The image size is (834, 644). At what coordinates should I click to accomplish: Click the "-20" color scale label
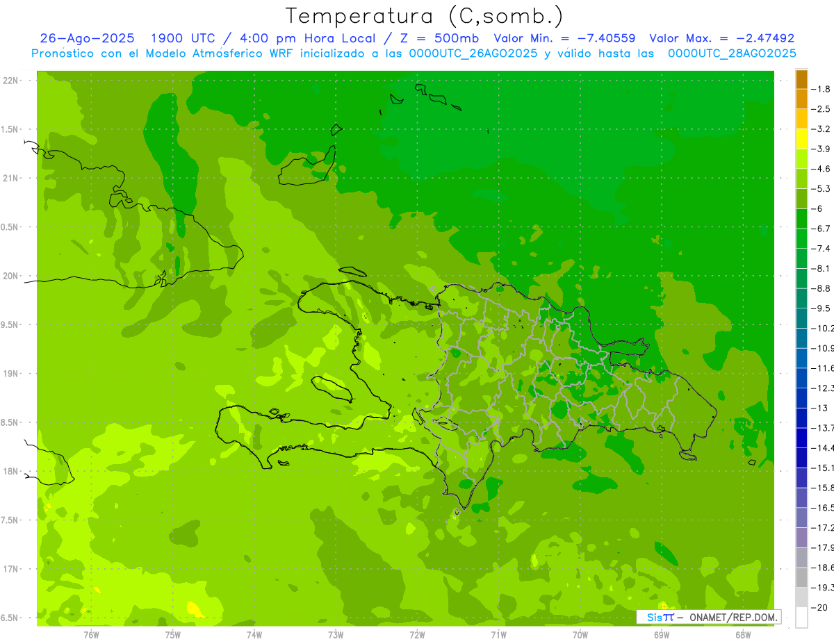pyautogui.click(x=819, y=608)
